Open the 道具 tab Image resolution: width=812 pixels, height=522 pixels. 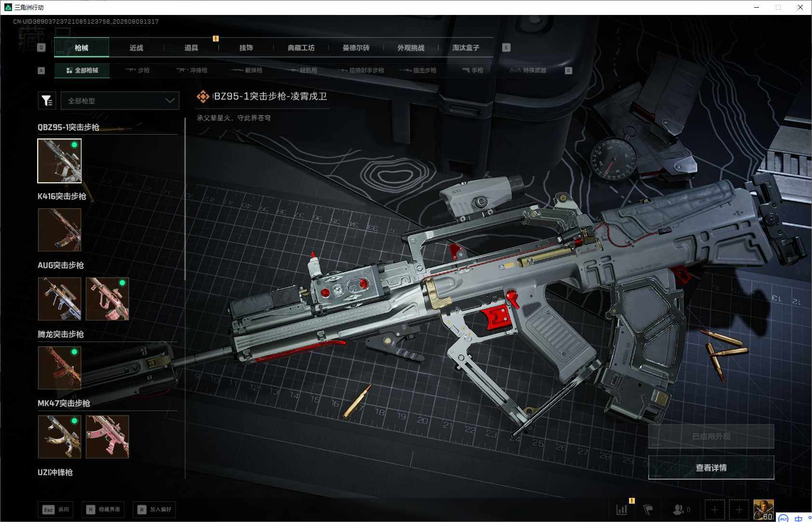tap(192, 47)
